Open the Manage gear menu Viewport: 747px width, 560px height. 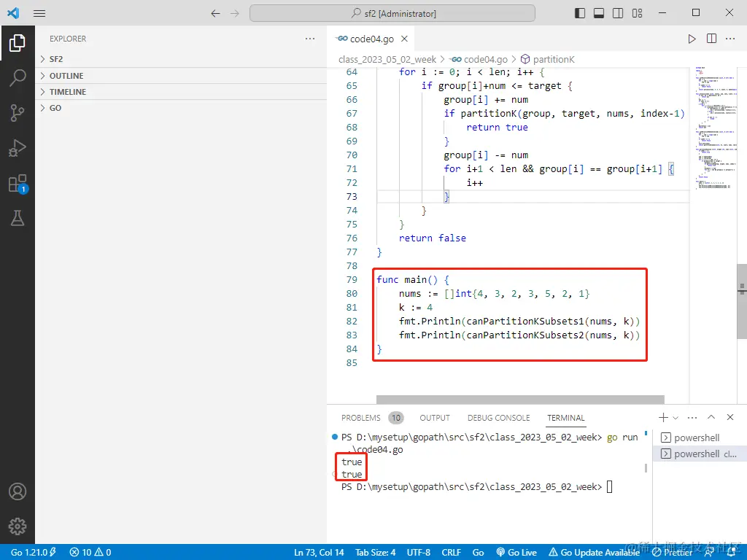18,526
